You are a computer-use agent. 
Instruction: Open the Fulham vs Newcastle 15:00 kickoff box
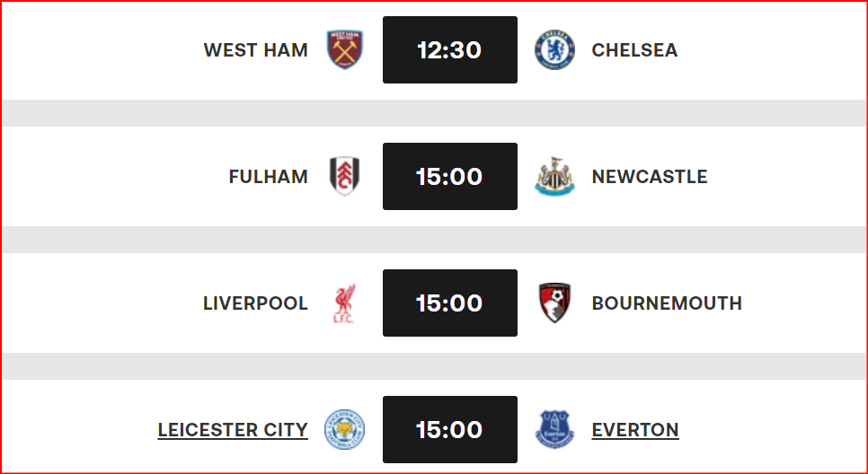(x=449, y=177)
